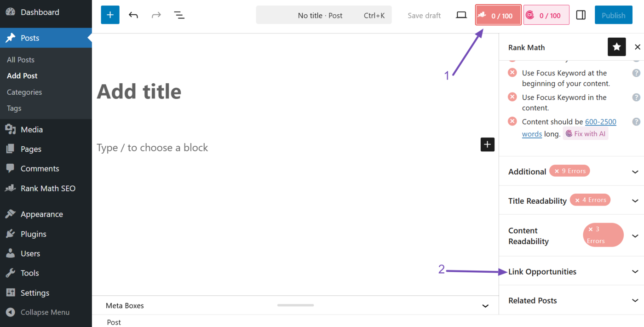Open the Rank Math SEO score 0/100 badge
This screenshot has width=644, height=327.
(498, 15)
